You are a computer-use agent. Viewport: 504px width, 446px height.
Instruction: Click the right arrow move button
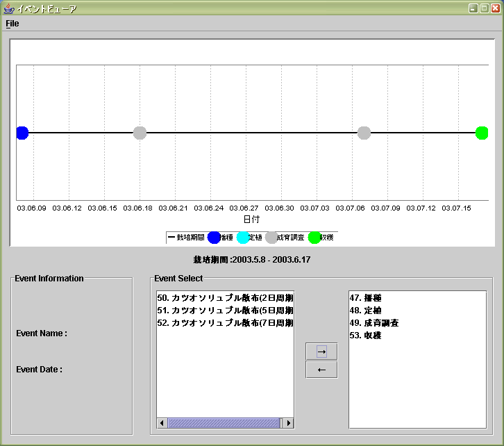click(321, 352)
